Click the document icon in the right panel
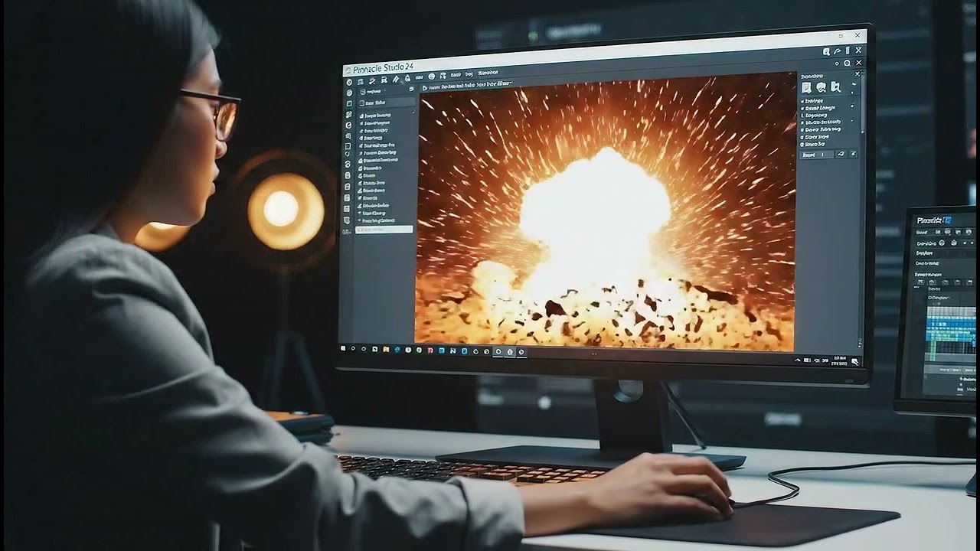The width and height of the screenshot is (980, 551). (806, 87)
